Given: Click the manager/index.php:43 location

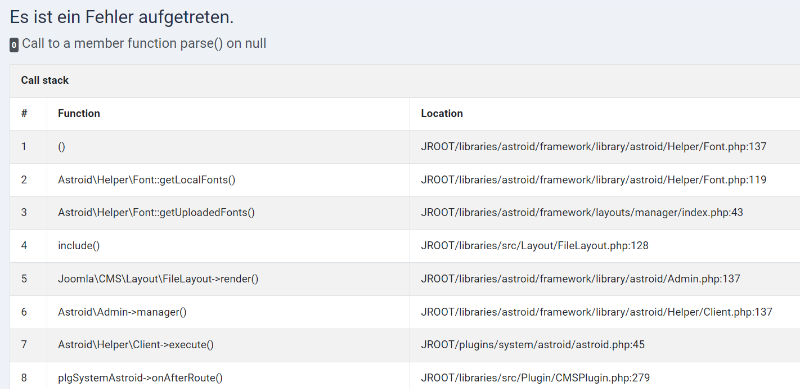Looking at the screenshot, I should [582, 212].
